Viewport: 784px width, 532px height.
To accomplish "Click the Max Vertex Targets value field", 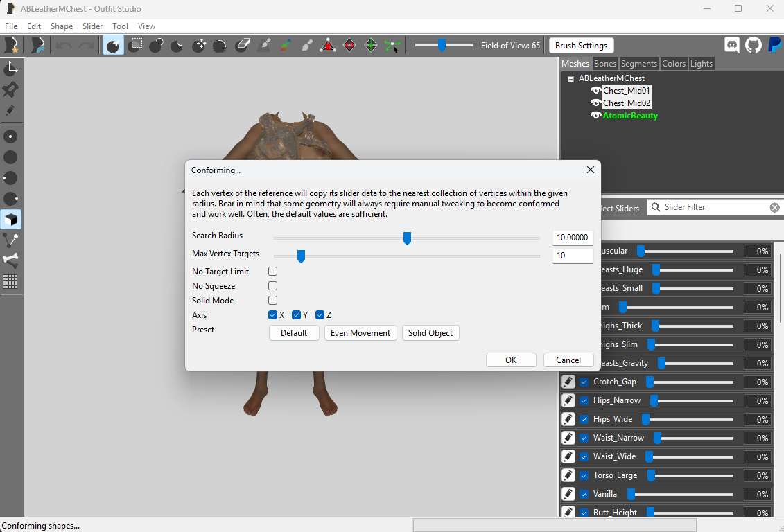I will coord(573,256).
